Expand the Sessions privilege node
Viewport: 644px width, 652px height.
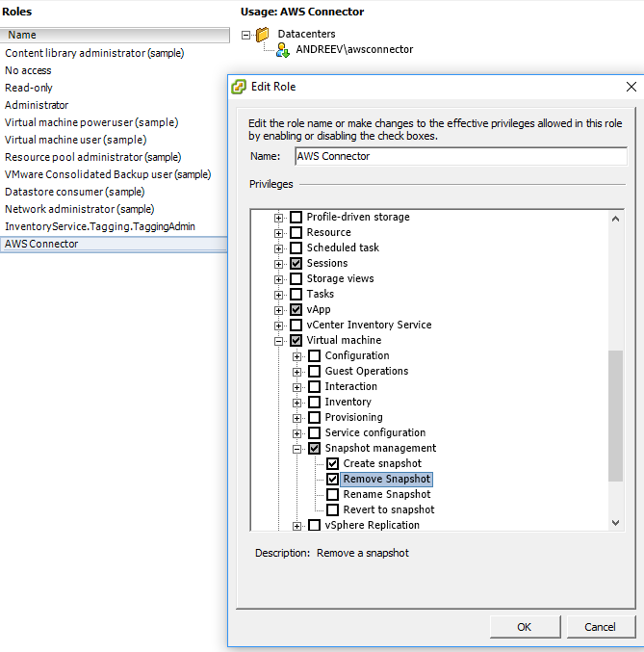278,264
